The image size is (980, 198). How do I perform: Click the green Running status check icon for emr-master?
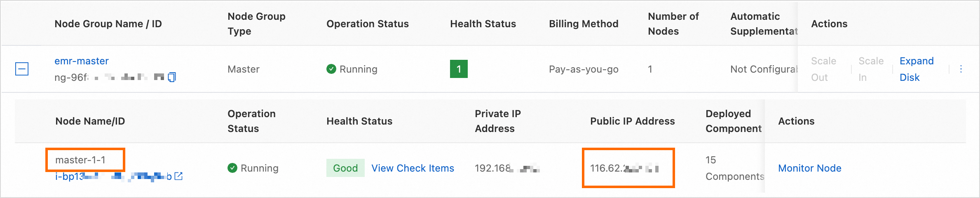point(331,69)
